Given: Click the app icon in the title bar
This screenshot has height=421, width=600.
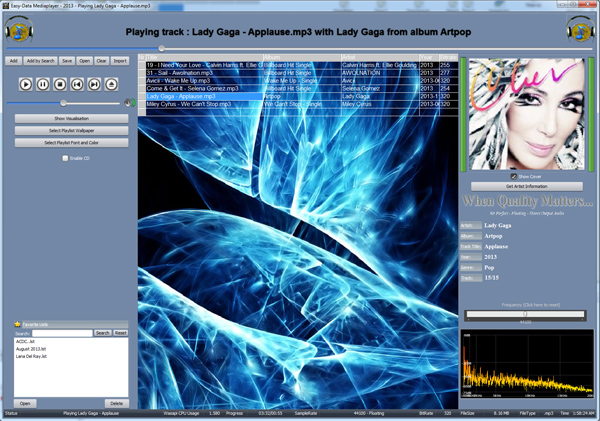Looking at the screenshot, I should point(6,6).
